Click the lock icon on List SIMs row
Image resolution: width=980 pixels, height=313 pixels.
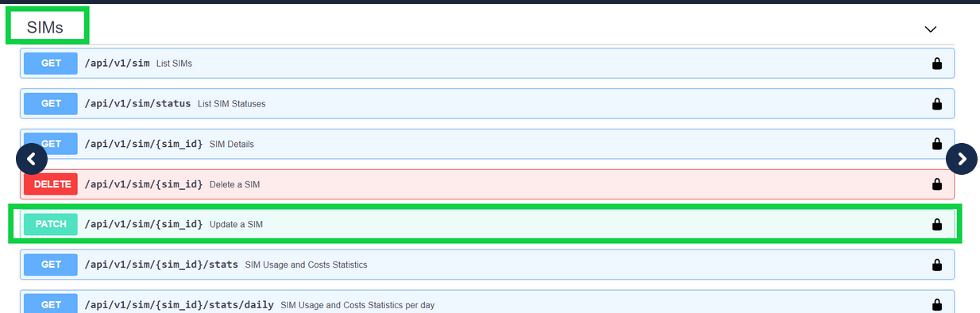(936, 63)
